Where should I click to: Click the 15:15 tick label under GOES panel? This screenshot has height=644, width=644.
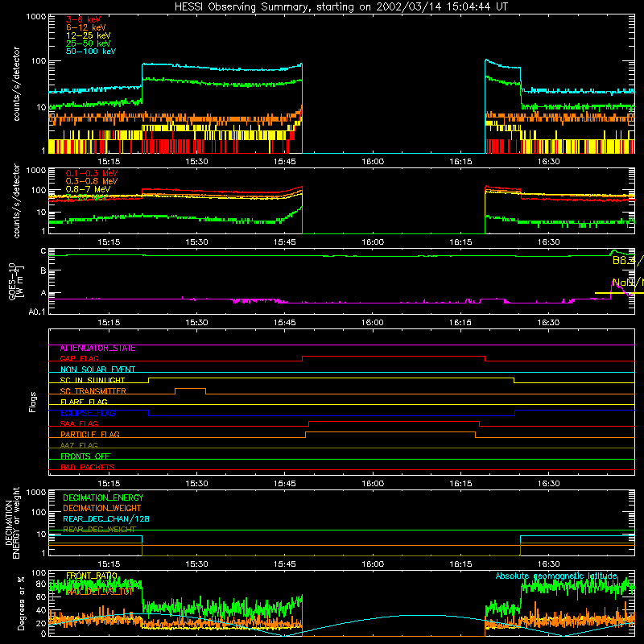[109, 323]
